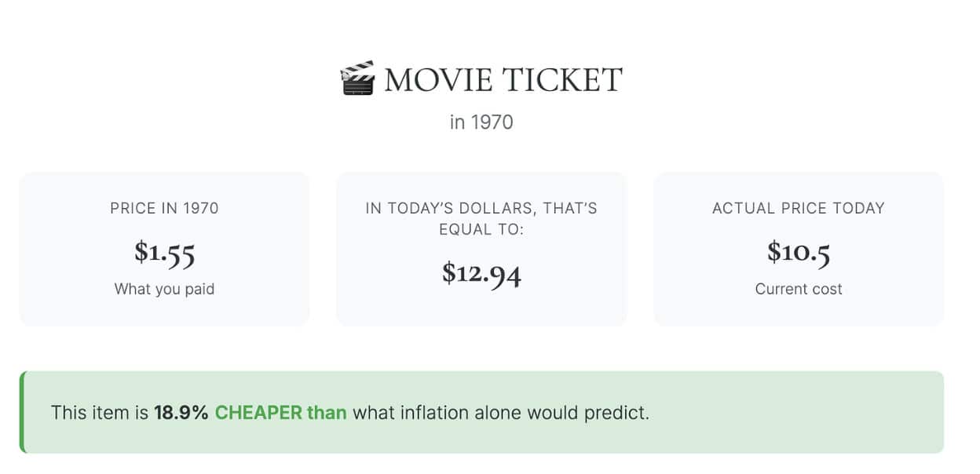Click the "ACTUAL PRICE TODAY" card label
The width and height of the screenshot is (980, 474).
798,208
